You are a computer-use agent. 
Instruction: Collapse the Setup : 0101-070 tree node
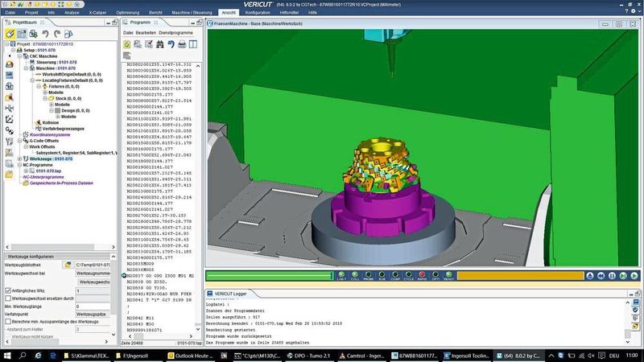[x=13, y=50]
